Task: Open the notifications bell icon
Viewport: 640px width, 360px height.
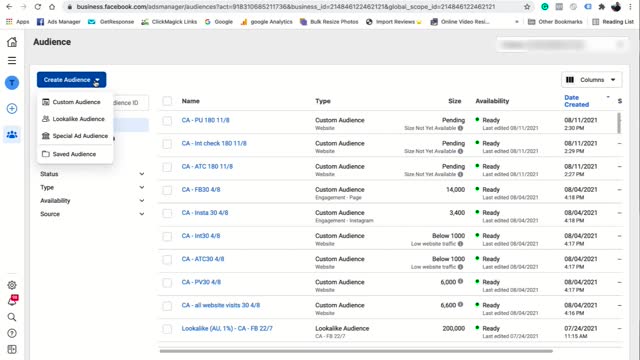Action: [x=12, y=301]
